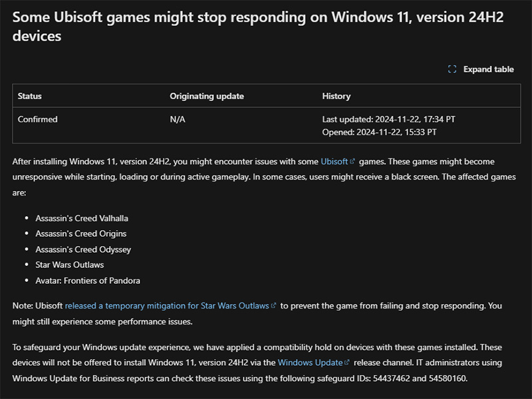Screen dimensions: 532x399
Task: Click the external-link icon after Ubisoft
Action: [x=352, y=162]
